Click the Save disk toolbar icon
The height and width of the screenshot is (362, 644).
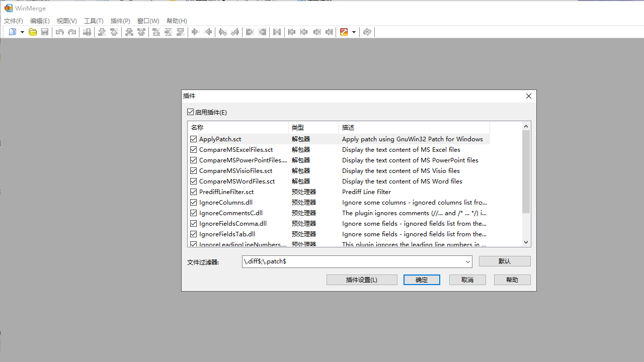click(45, 32)
